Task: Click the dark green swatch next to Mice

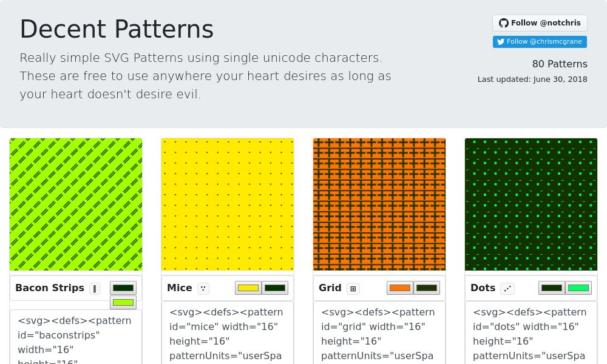Action: pos(275,288)
